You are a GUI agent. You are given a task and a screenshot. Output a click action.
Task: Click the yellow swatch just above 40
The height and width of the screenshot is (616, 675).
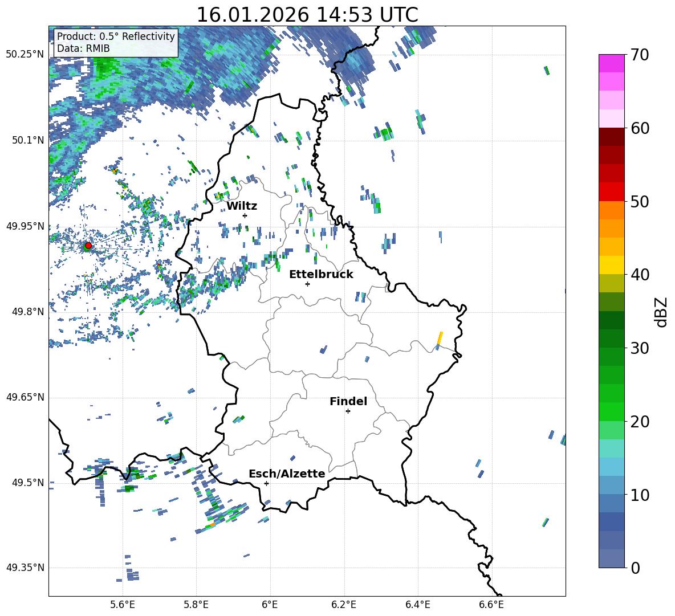[611, 265]
